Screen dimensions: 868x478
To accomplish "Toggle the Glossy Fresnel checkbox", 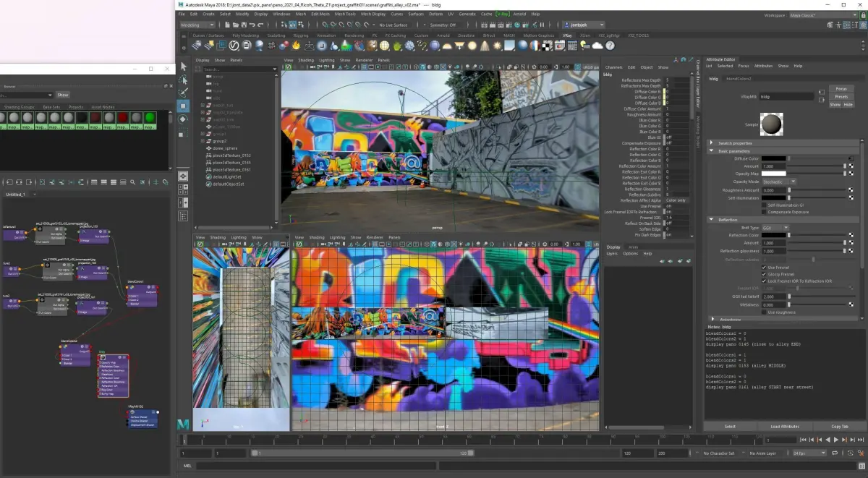I will [764, 274].
